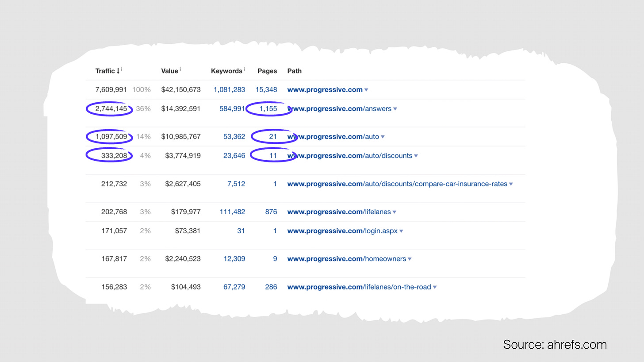Open dropdown arrow next to /homeowners path
The width and height of the screenshot is (644, 362).
click(410, 259)
